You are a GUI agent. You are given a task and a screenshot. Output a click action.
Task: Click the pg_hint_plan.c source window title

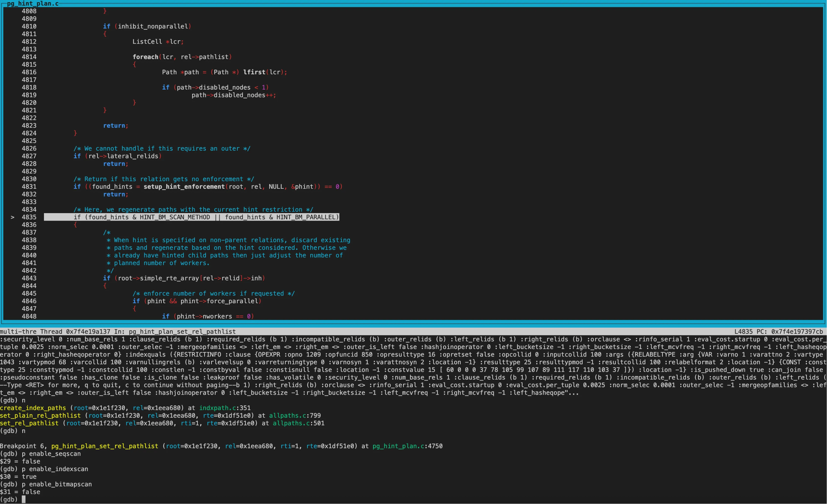click(x=32, y=3)
